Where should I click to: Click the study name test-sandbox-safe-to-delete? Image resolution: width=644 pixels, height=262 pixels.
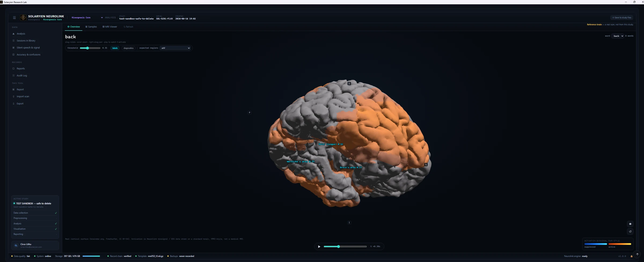click(x=136, y=19)
